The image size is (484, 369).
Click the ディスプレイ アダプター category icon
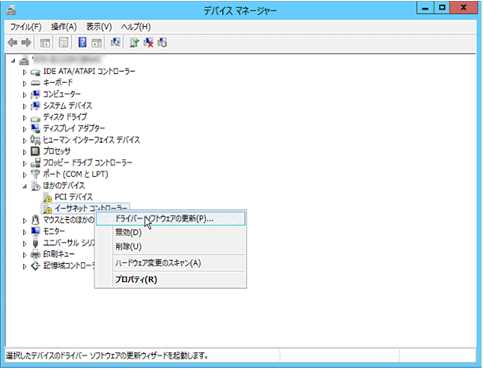tap(36, 129)
